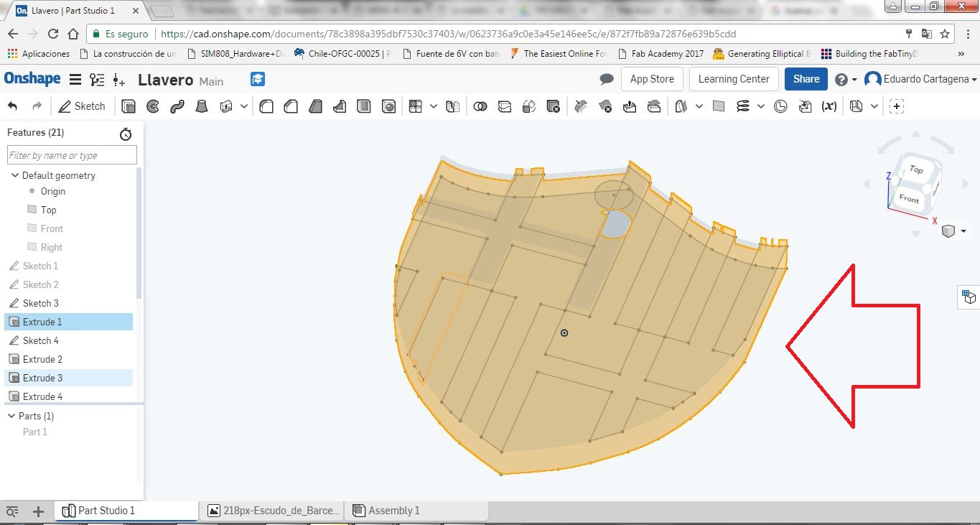This screenshot has height=525, width=980.
Task: Open the versions and history graph
Action: 97,80
